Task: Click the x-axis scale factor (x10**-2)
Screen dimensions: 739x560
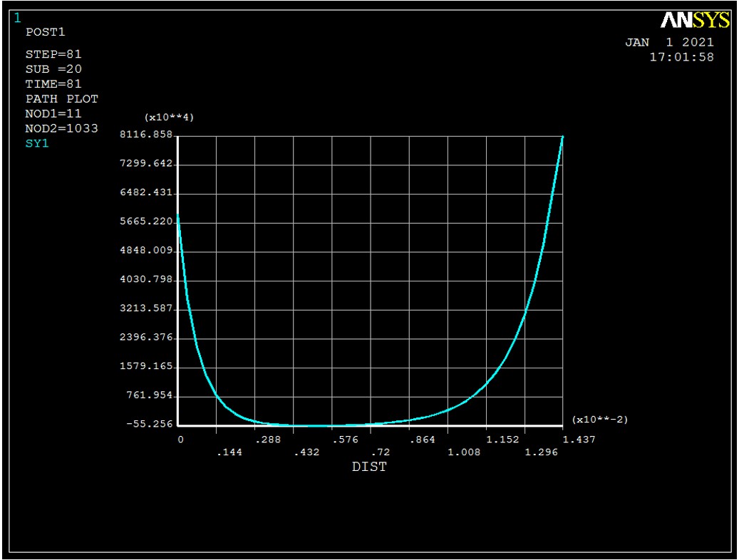Action: [599, 420]
